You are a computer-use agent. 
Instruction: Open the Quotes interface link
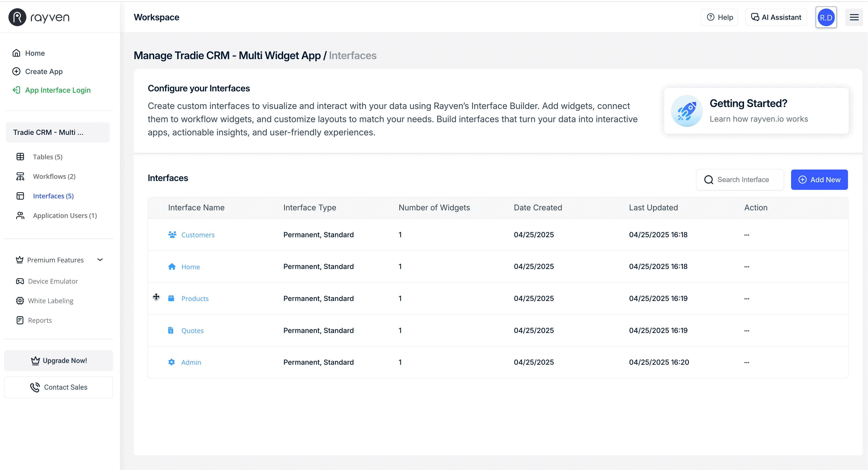click(192, 331)
